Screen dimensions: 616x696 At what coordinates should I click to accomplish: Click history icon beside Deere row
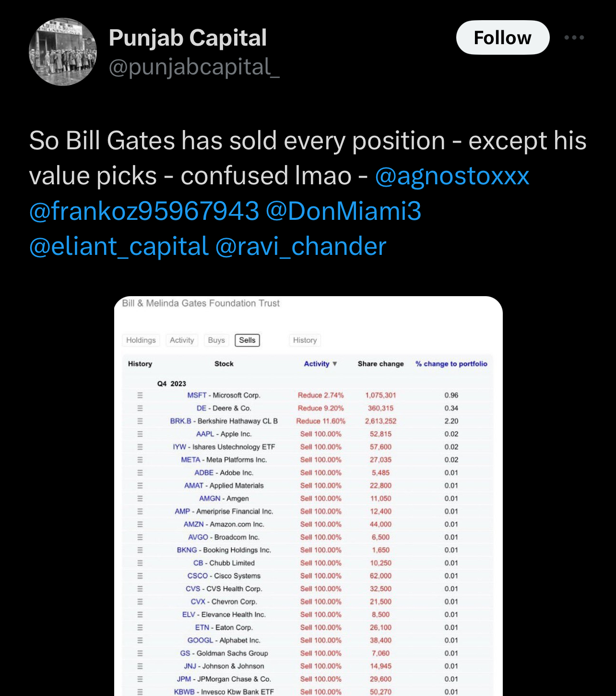140,408
